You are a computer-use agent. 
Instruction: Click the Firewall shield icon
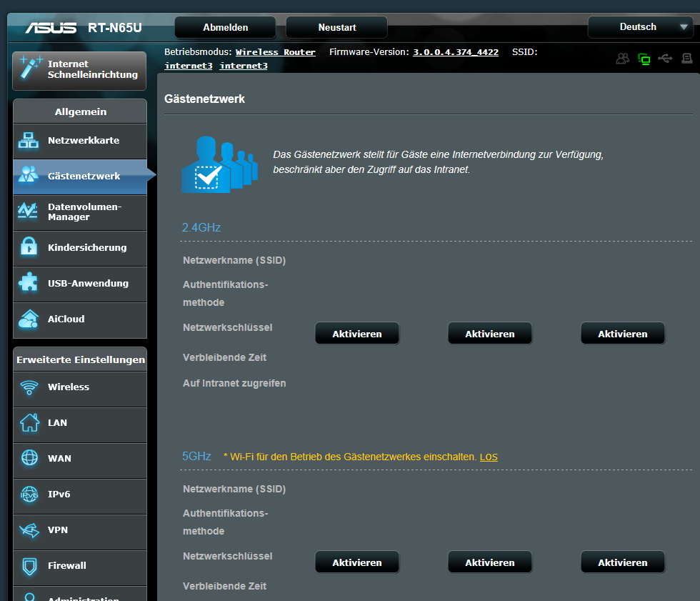coord(29,566)
